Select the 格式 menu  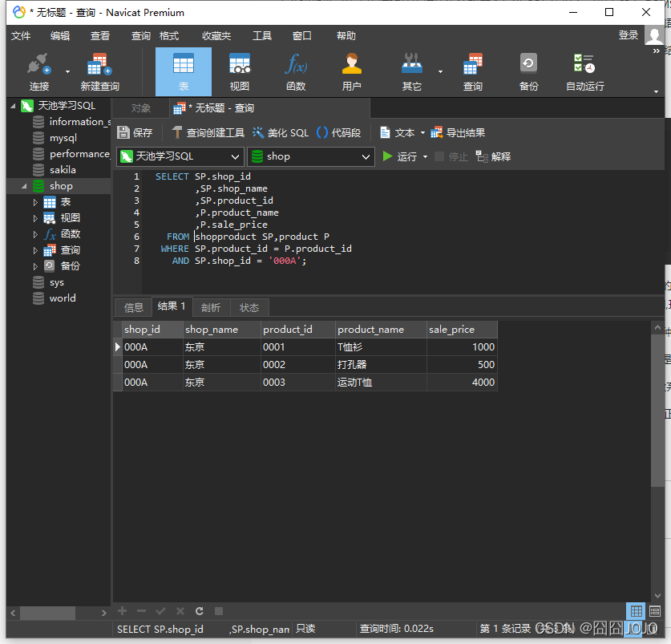click(169, 36)
